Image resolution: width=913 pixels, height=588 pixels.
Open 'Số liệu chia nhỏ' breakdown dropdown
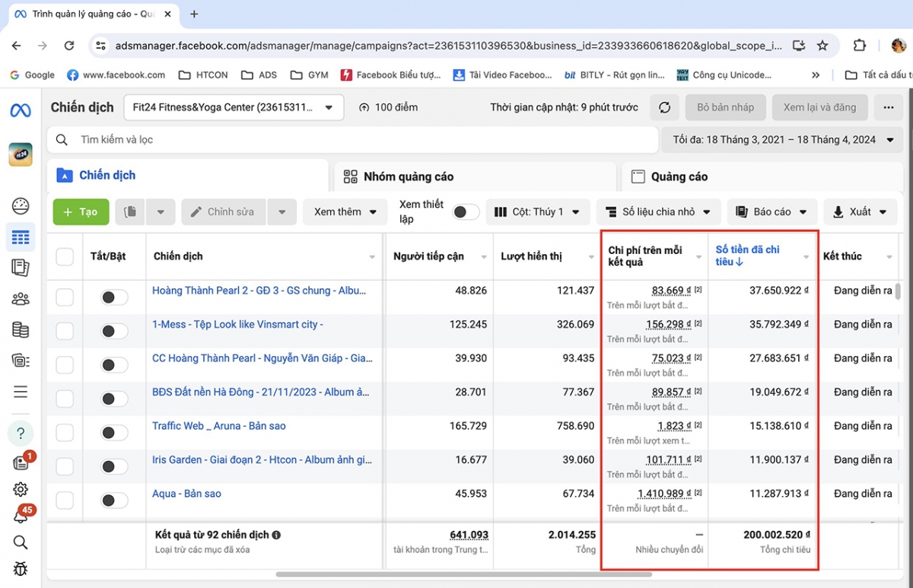click(x=658, y=211)
